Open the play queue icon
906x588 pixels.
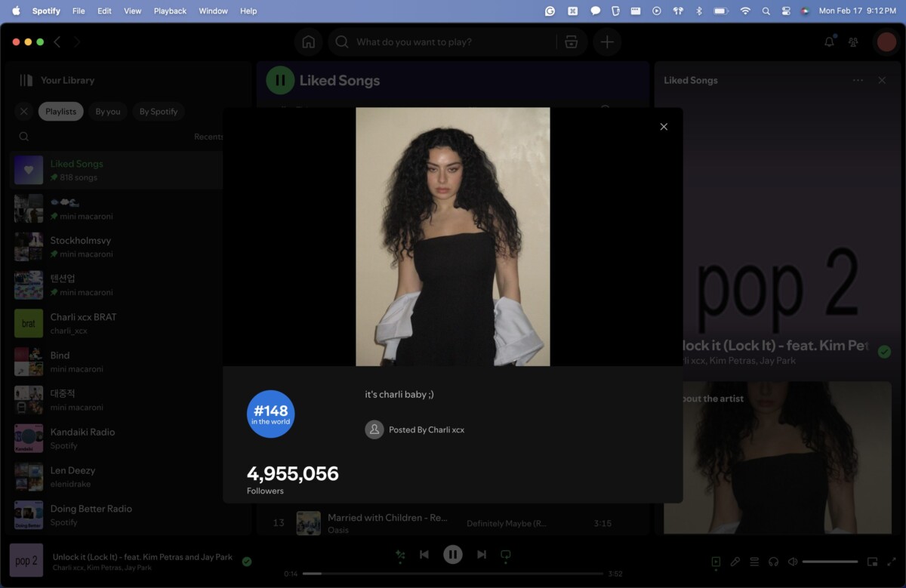click(x=754, y=562)
